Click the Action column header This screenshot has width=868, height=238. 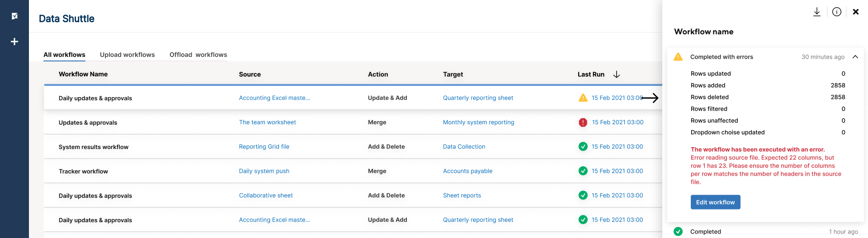(378, 74)
